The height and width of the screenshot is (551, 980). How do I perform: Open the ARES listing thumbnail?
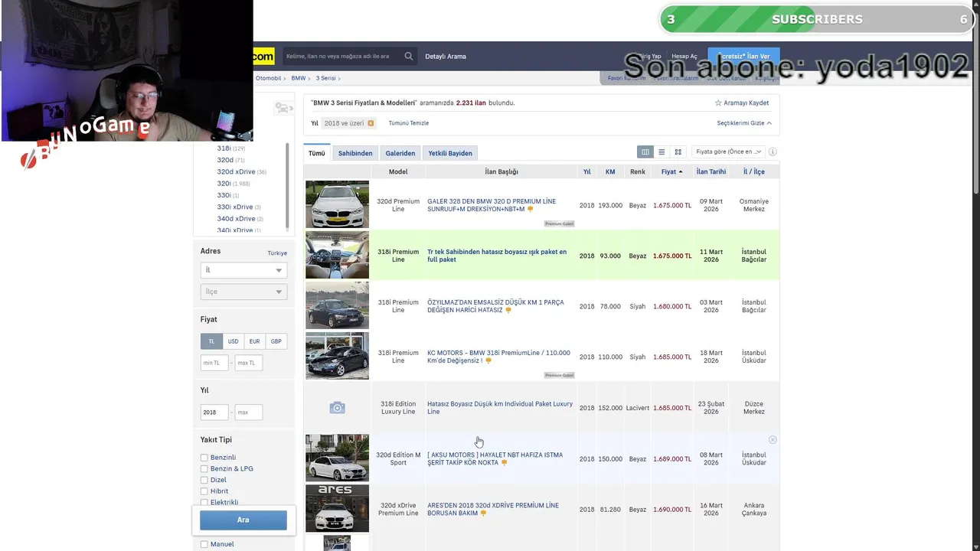click(337, 508)
